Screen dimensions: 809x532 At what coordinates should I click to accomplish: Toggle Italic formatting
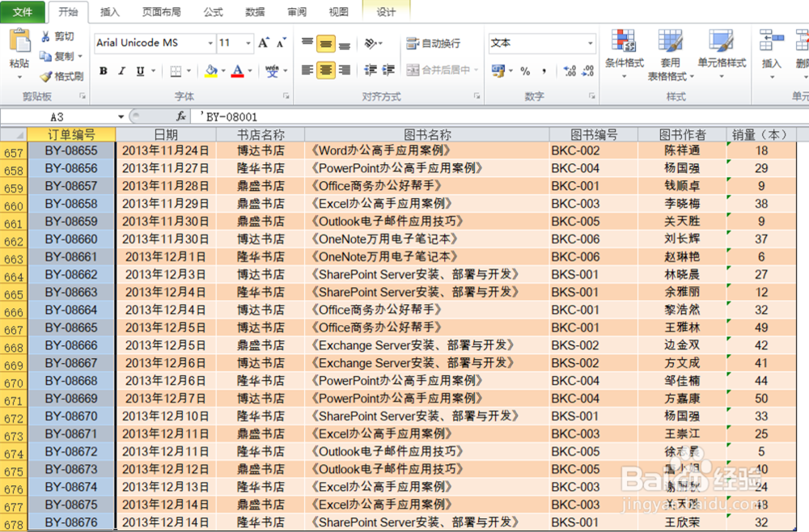pyautogui.click(x=122, y=70)
